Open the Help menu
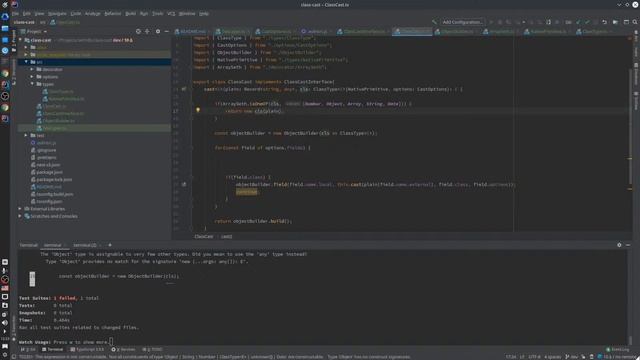 [204, 13]
